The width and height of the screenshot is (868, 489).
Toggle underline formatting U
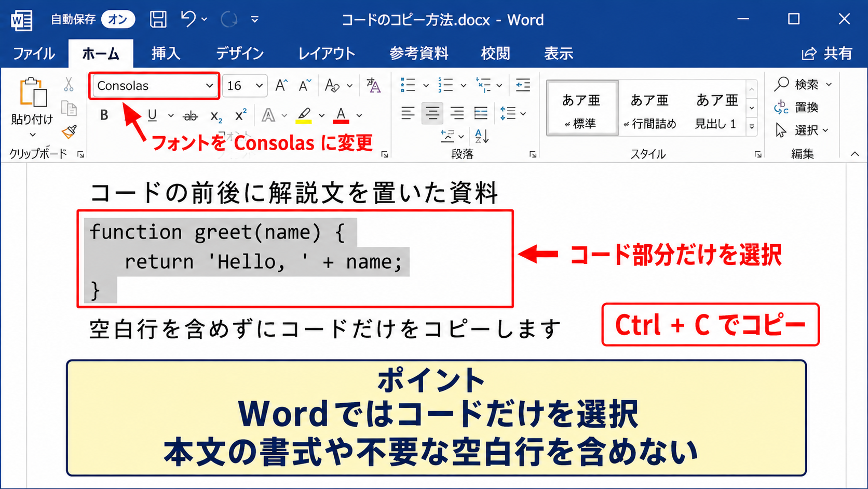point(152,115)
